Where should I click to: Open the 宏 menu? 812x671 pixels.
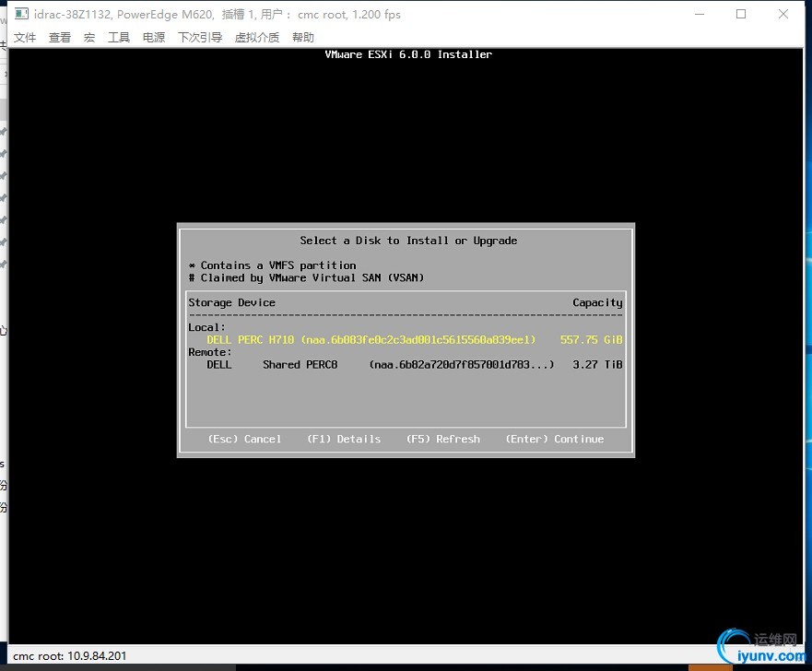pos(89,37)
